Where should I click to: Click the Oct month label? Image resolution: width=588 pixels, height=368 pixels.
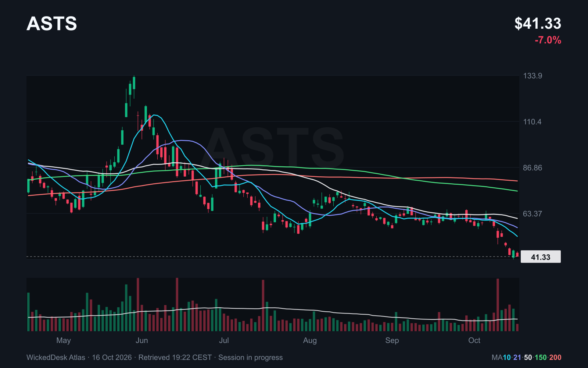tap(474, 340)
